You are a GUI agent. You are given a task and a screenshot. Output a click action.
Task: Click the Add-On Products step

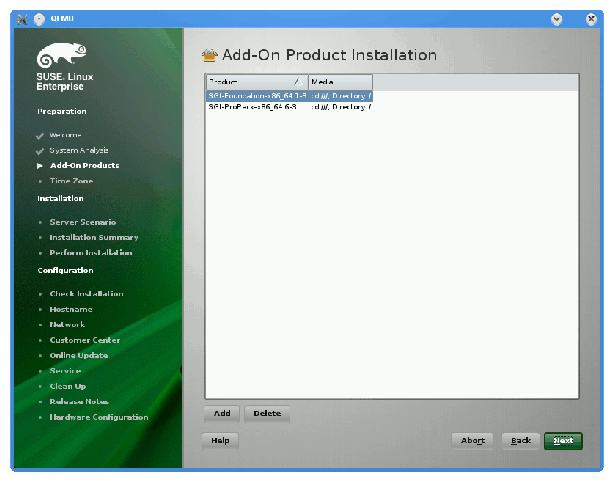(x=85, y=166)
